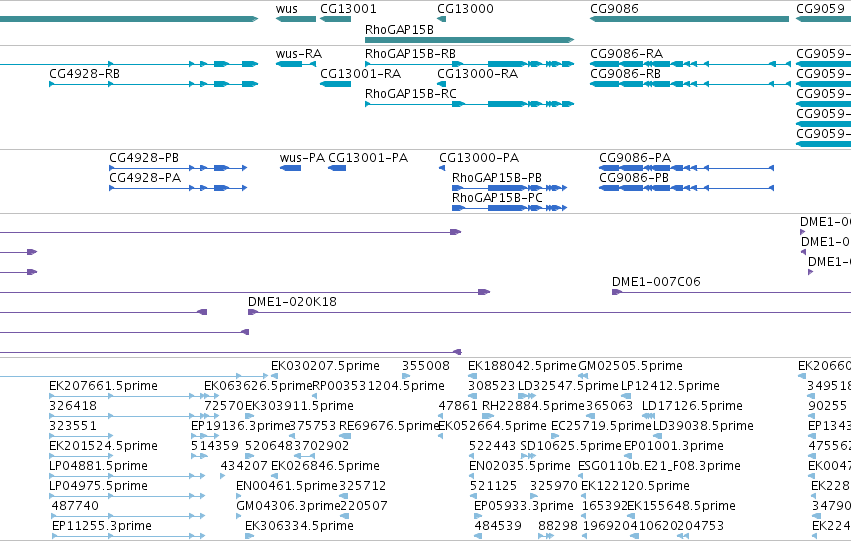Select EST EK052664.5prime
Image resolution: width=851 pixels, height=541 pixels.
[x=492, y=426]
